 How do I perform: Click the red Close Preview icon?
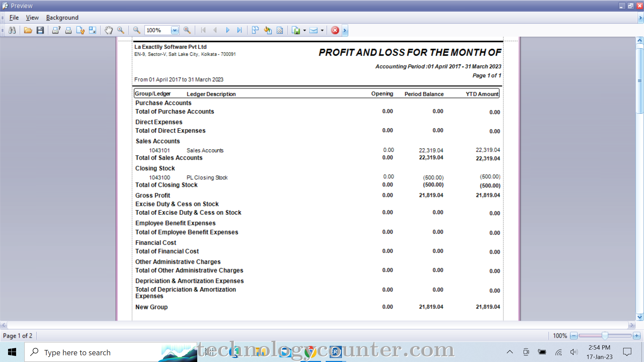click(335, 31)
